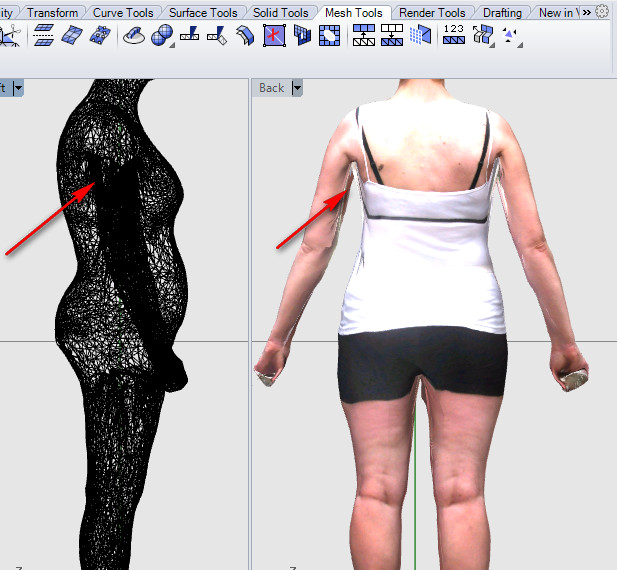
Task: Click the mesh disc on ellipse icon
Action: 134,35
